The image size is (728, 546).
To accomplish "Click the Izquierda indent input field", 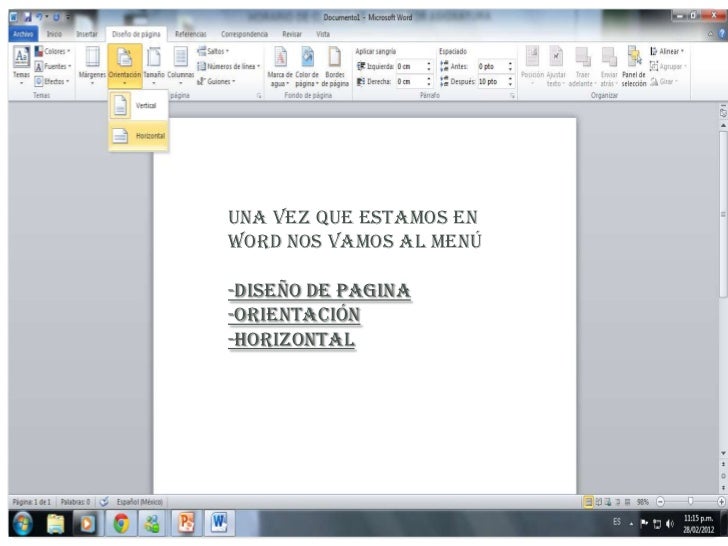I will 411,66.
